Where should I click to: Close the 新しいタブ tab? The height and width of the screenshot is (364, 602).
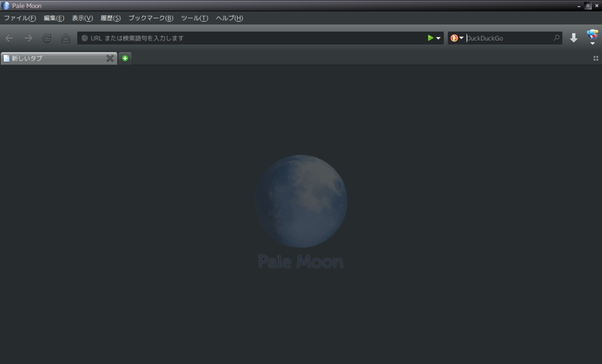pos(110,59)
